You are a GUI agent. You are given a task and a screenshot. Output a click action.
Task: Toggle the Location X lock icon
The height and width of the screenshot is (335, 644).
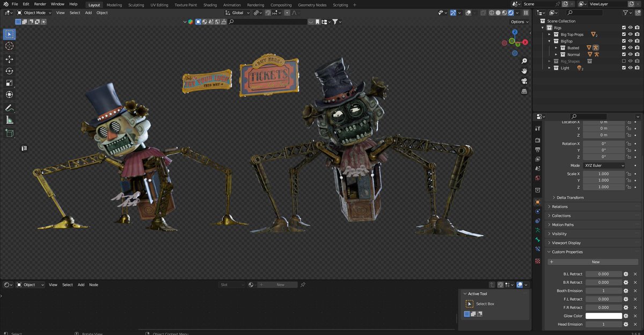coord(628,122)
